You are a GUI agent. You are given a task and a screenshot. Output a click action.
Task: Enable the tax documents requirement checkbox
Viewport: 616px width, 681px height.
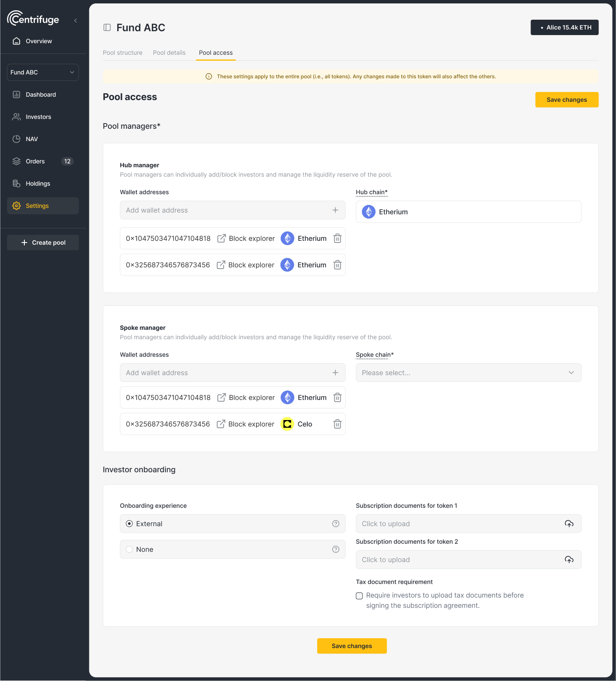point(360,596)
